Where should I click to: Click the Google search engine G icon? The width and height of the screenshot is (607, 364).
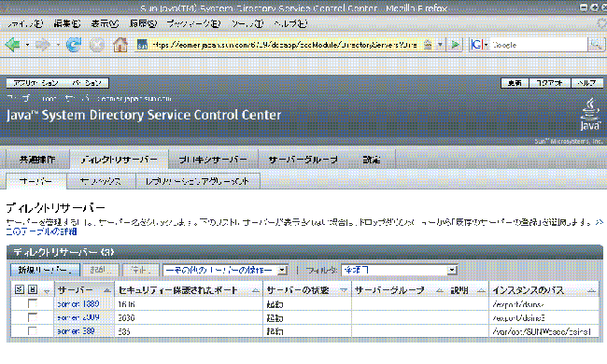(x=476, y=45)
